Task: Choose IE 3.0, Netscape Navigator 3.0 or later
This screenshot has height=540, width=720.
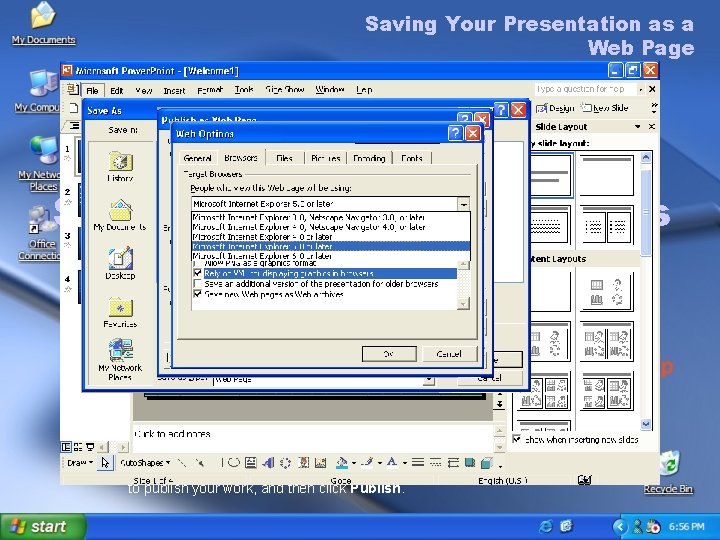Action: pyautogui.click(x=331, y=217)
